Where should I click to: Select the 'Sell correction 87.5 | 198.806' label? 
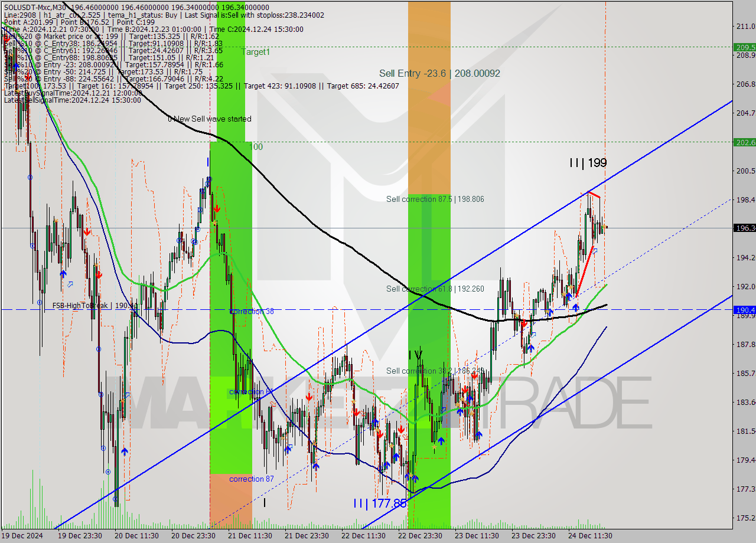tap(435, 199)
